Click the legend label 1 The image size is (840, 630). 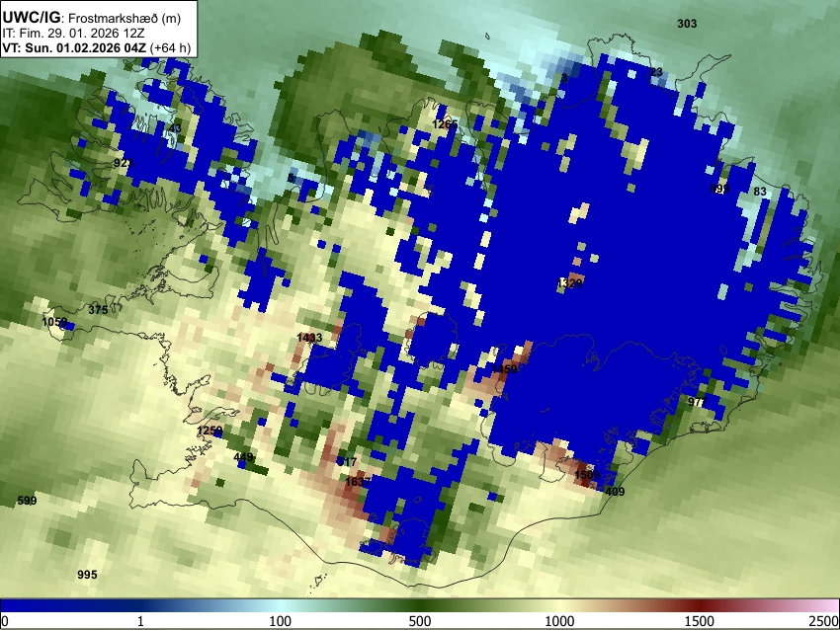tap(140, 621)
